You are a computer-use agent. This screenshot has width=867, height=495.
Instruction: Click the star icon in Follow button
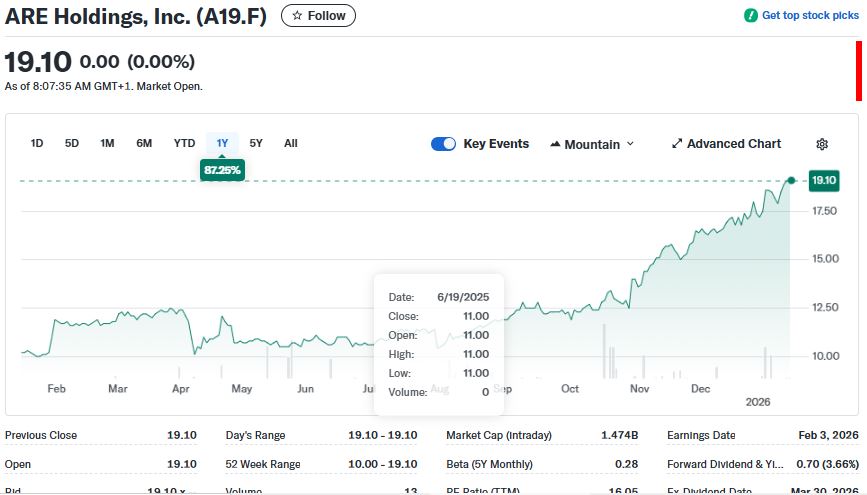pyautogui.click(x=297, y=15)
